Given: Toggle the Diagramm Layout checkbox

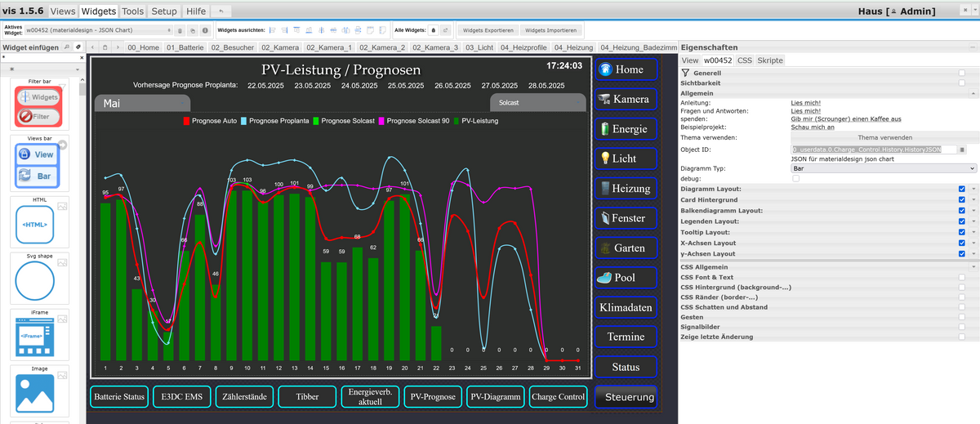Looking at the screenshot, I should [x=962, y=189].
